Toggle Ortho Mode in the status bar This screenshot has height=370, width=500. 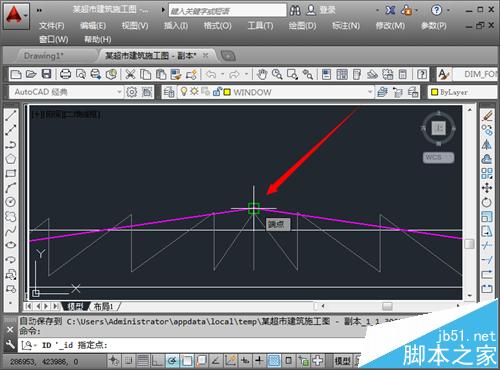click(x=157, y=361)
